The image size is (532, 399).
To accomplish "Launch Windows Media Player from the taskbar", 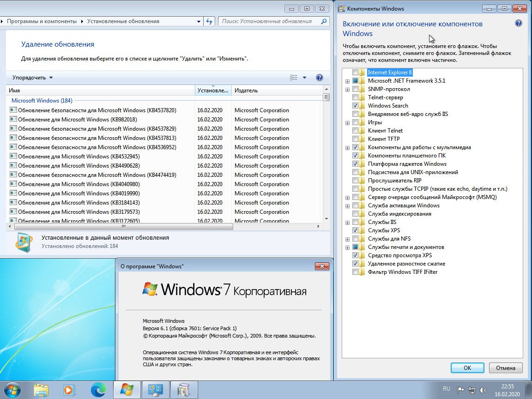I will (69, 390).
